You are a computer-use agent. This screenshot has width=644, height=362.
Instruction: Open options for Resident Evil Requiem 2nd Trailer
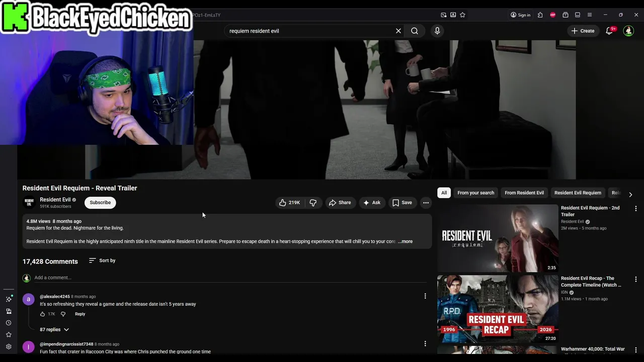click(x=635, y=208)
